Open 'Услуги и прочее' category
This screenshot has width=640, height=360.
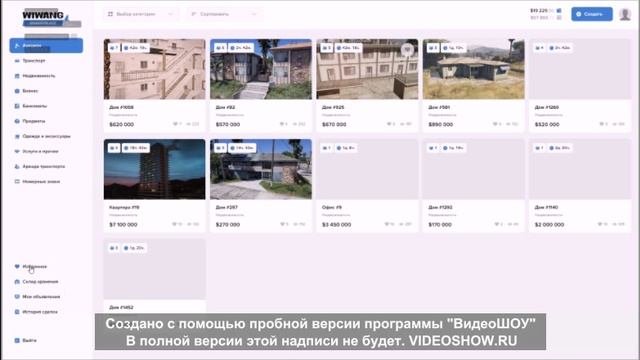40,151
